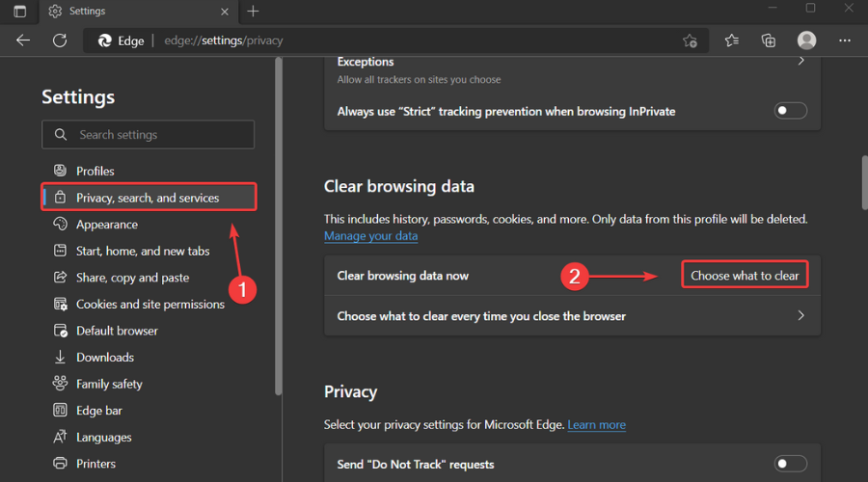Click Choose what to clear button

(745, 275)
